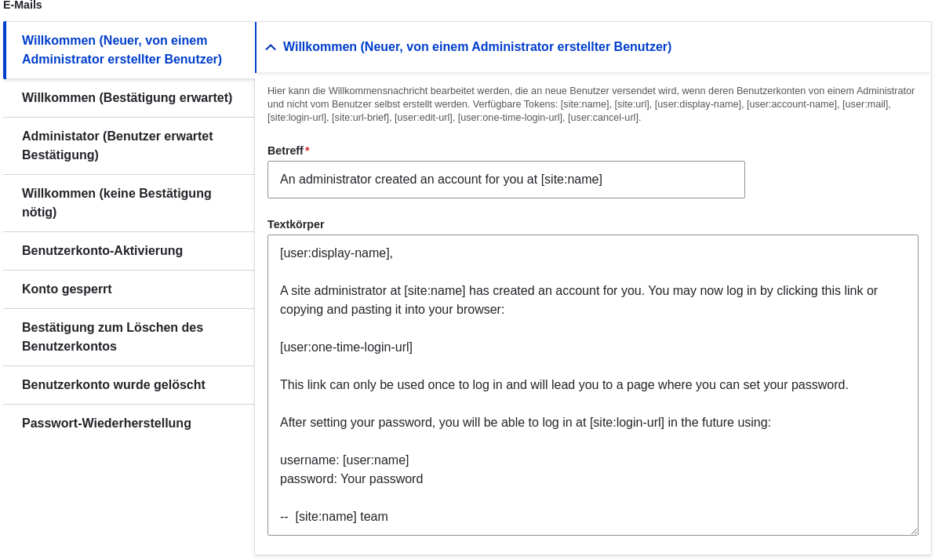Focus the Betreff subject input field
The width and height of the screenshot is (935, 560).
point(506,180)
